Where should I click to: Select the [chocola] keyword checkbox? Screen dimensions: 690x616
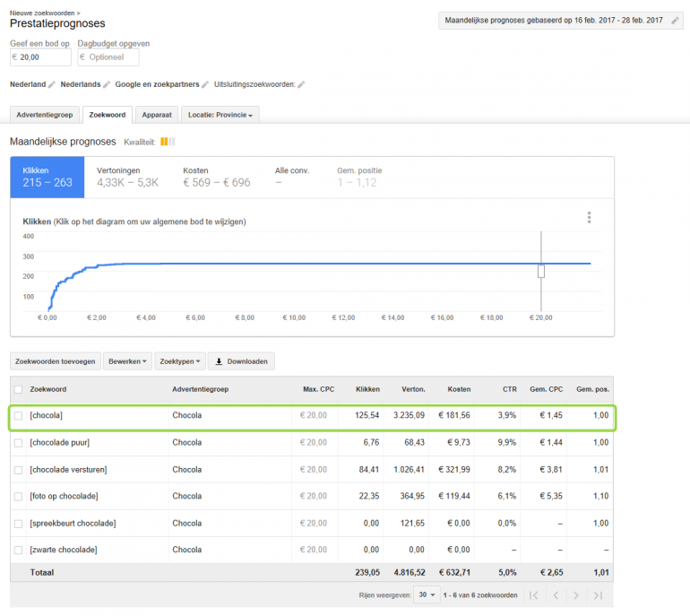tap(19, 416)
